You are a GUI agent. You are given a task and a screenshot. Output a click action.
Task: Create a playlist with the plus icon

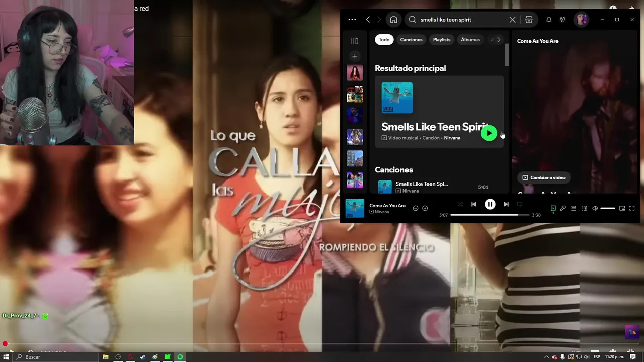tap(355, 56)
